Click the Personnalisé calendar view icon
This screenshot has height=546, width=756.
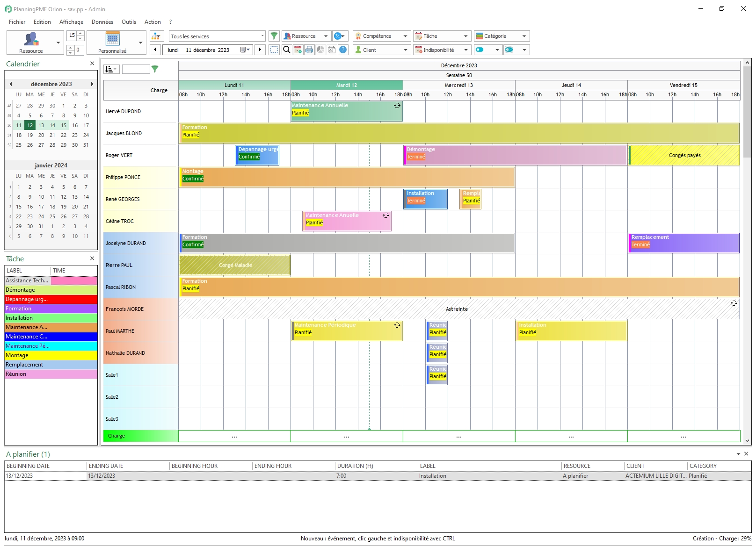[112, 39]
